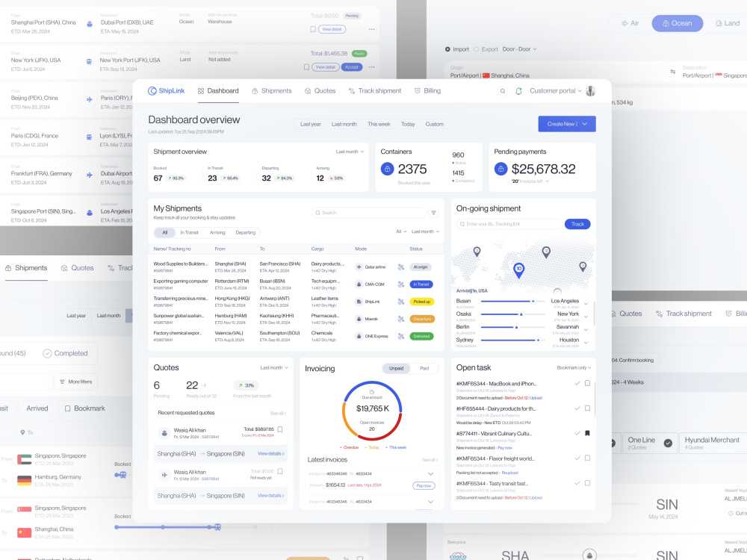This screenshot has width=747, height=560.
Task: Bookmark the Shanghai Port background shipment
Action: pyautogui.click(x=313, y=30)
